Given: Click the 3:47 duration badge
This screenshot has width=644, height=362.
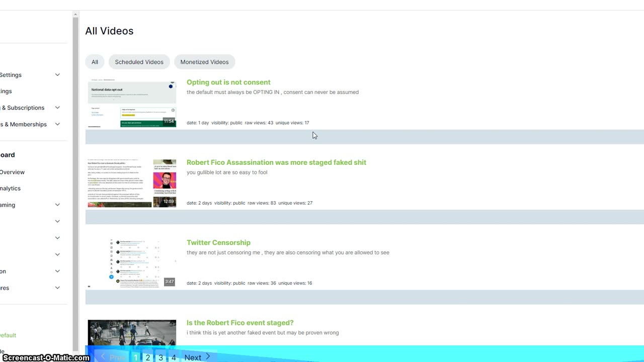Looking at the screenshot, I should pos(170,282).
